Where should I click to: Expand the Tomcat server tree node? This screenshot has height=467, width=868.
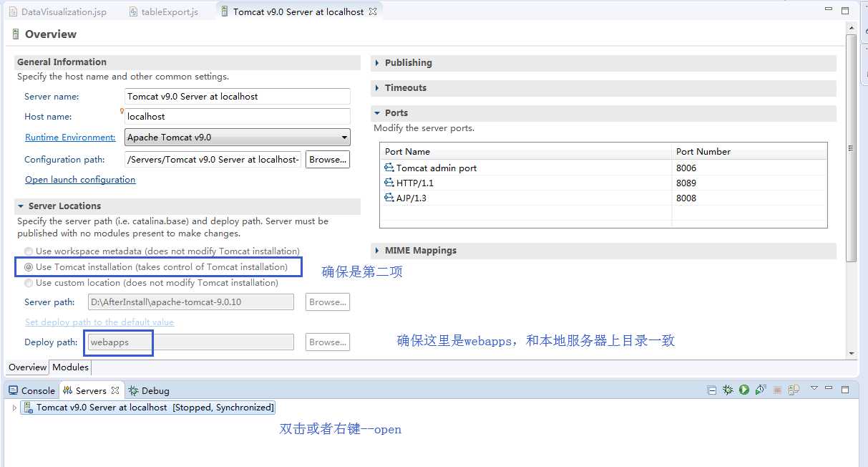14,408
